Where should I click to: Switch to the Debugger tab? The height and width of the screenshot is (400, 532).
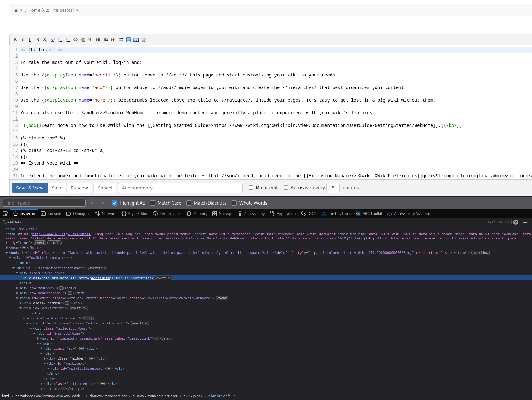[x=78, y=214]
